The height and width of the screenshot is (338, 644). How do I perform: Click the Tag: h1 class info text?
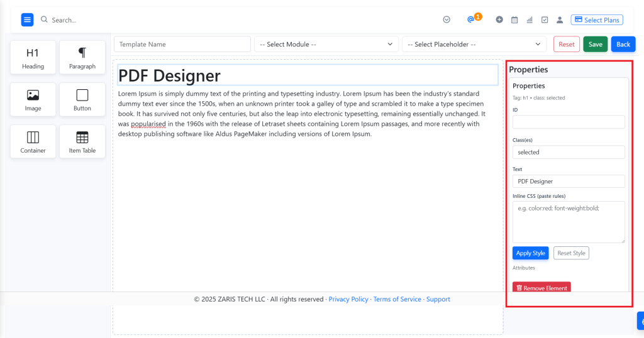538,98
